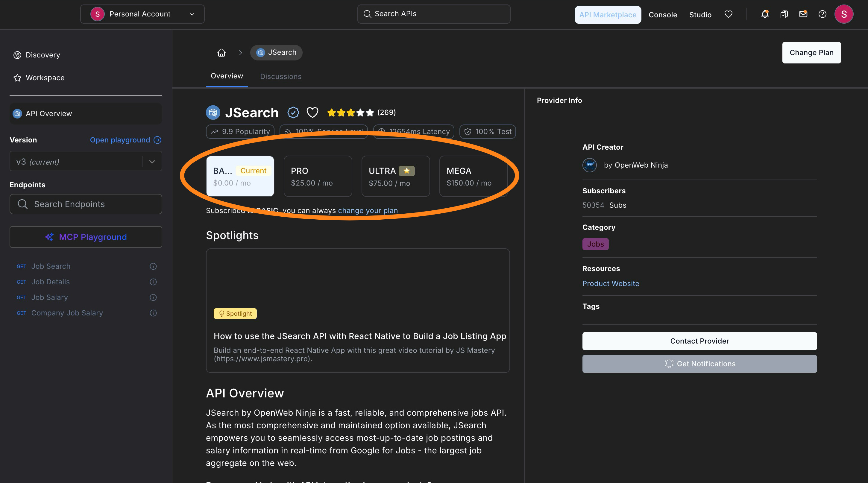Open the Console menu item
Screen dimensions: 868x483
pyautogui.click(x=662, y=15)
